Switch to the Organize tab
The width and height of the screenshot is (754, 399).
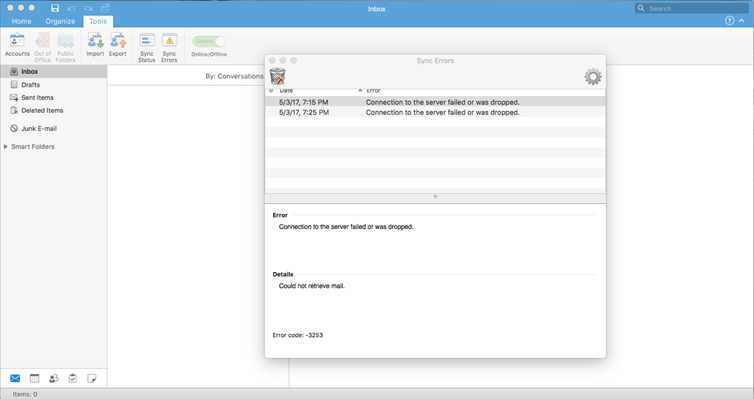tap(60, 21)
